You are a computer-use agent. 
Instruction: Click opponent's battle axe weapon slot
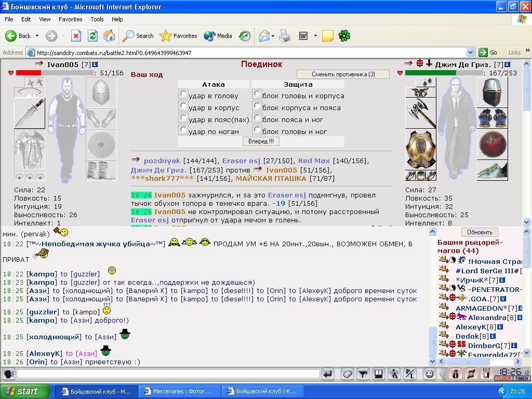(421, 113)
